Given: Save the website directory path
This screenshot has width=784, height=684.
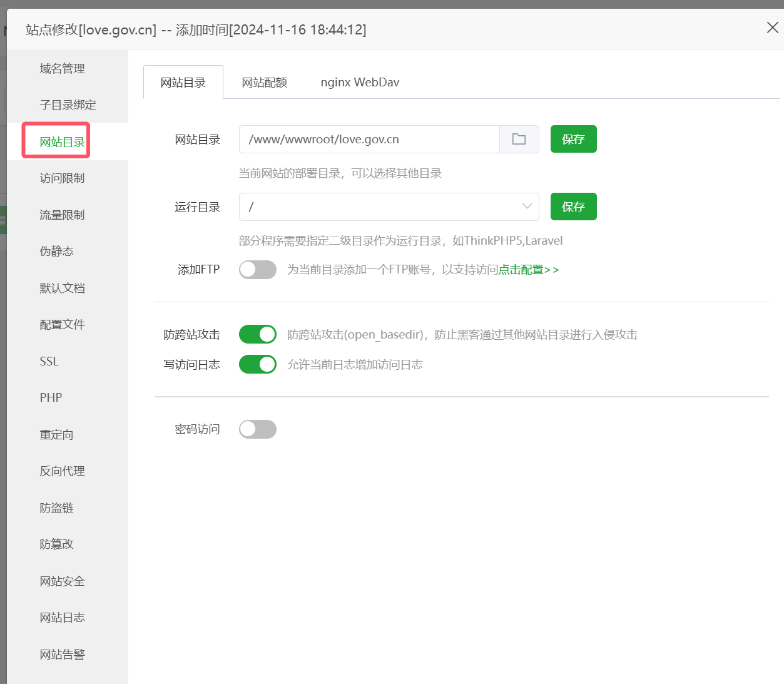Looking at the screenshot, I should click(x=573, y=139).
